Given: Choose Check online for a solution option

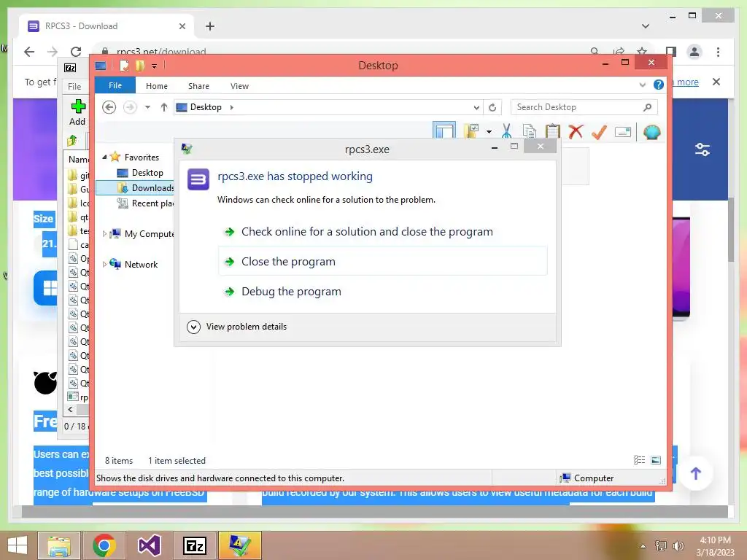Looking at the screenshot, I should coord(382,232).
